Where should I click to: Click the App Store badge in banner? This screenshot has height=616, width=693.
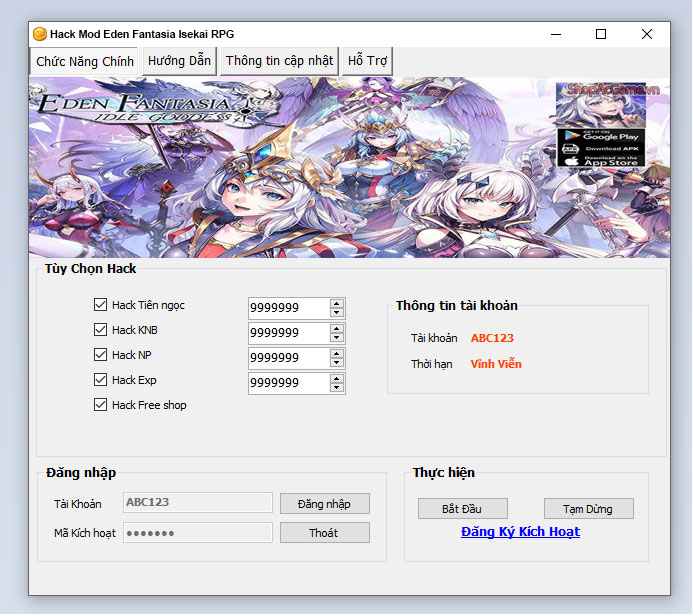coord(601,161)
